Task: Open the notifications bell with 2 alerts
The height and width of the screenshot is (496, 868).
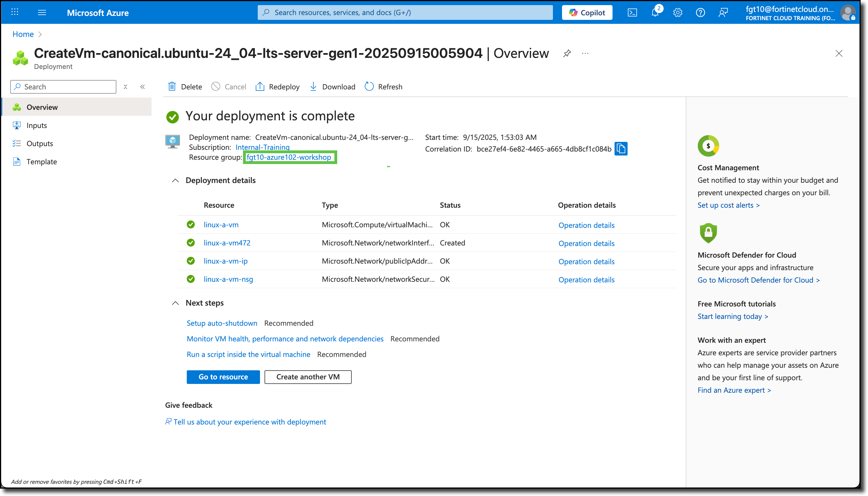Action: coord(655,12)
